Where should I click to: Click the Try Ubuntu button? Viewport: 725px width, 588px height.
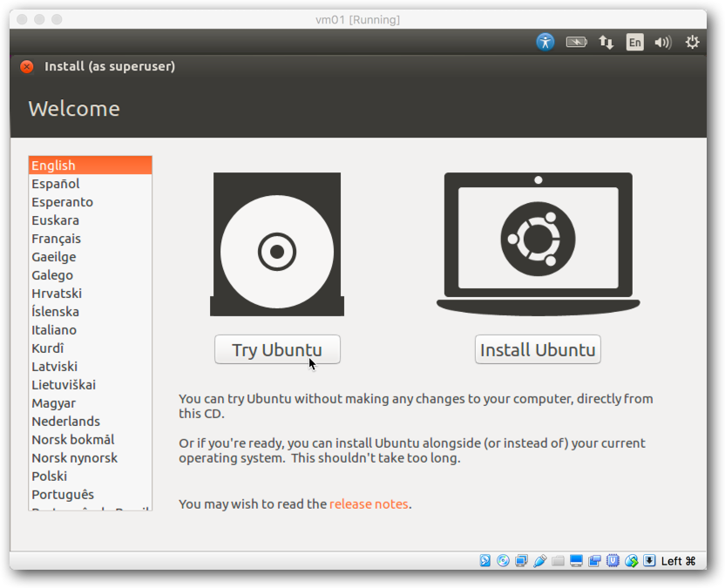tap(277, 349)
